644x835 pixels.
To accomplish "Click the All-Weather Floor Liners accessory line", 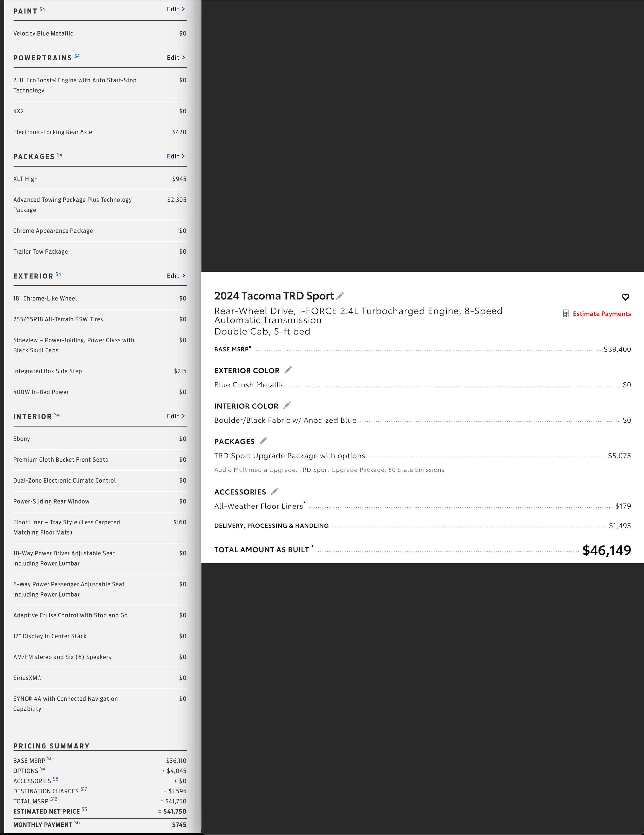I will (423, 506).
